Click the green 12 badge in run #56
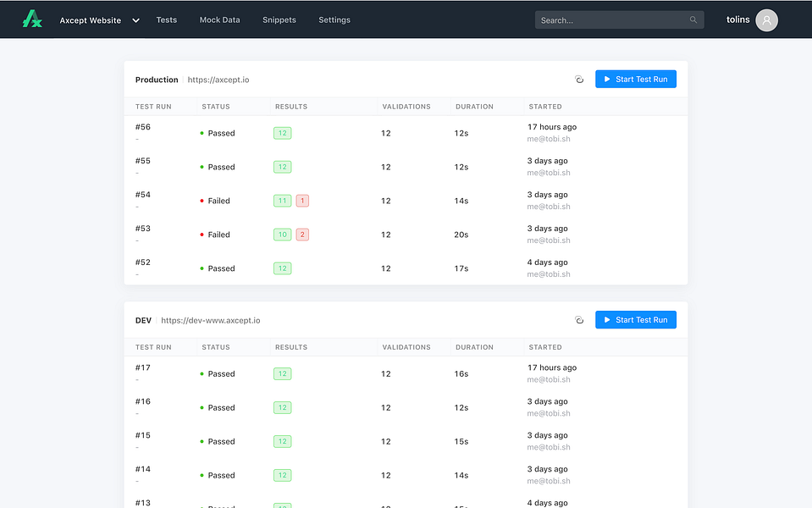This screenshot has width=812, height=508. pos(282,133)
